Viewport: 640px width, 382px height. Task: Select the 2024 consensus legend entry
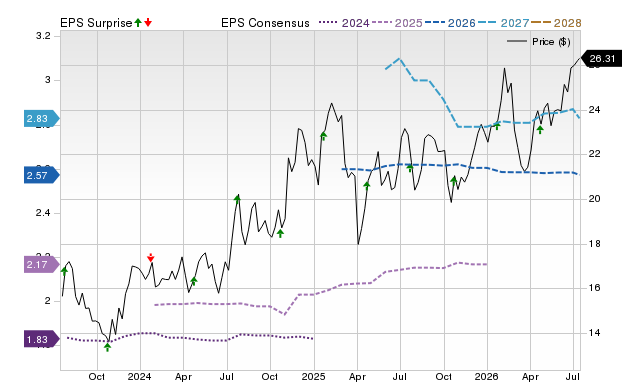pos(344,23)
